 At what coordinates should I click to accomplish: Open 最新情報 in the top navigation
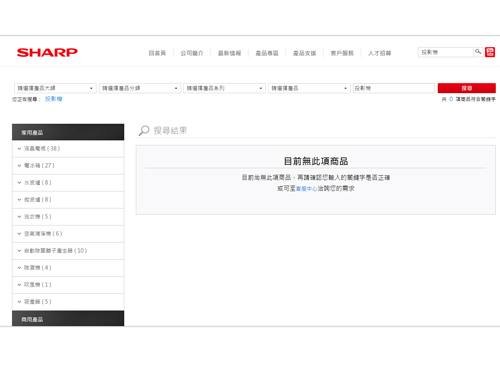[x=229, y=53]
